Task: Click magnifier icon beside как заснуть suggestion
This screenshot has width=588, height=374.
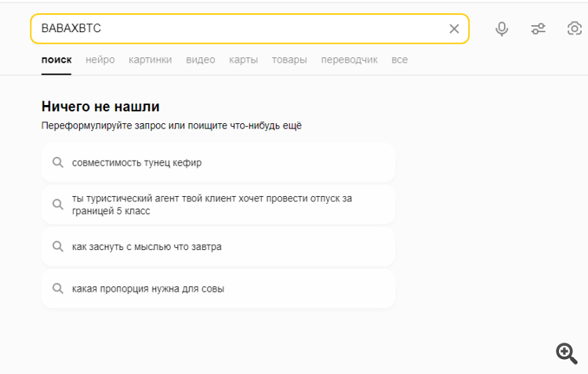Action: pyautogui.click(x=58, y=246)
